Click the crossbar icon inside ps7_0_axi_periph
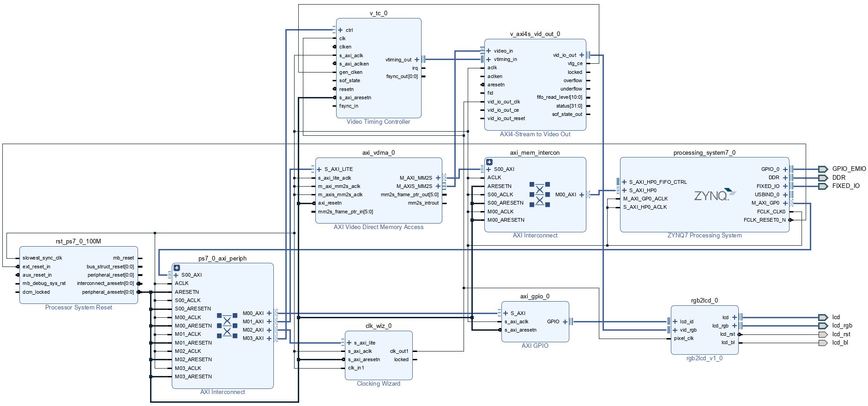This screenshot has height=406, width=868. pyautogui.click(x=227, y=326)
